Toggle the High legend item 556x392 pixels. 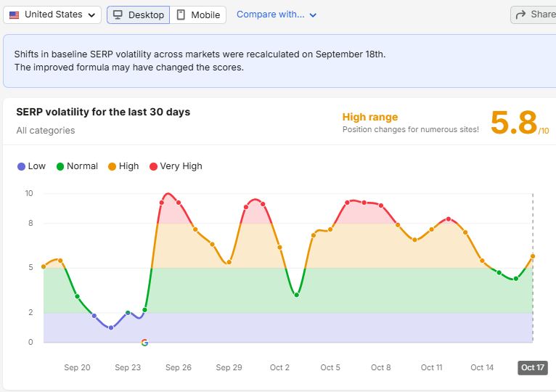click(123, 166)
